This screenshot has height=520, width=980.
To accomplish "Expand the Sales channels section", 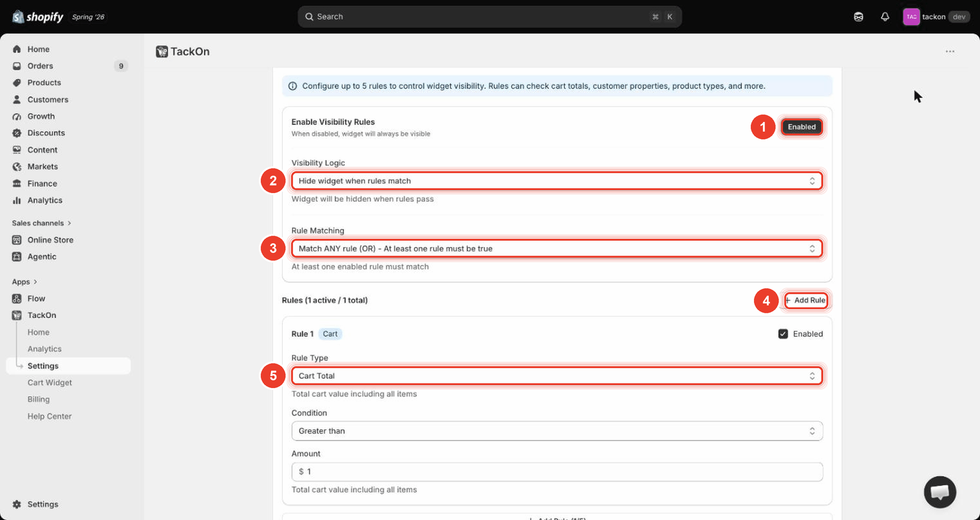I will (41, 223).
